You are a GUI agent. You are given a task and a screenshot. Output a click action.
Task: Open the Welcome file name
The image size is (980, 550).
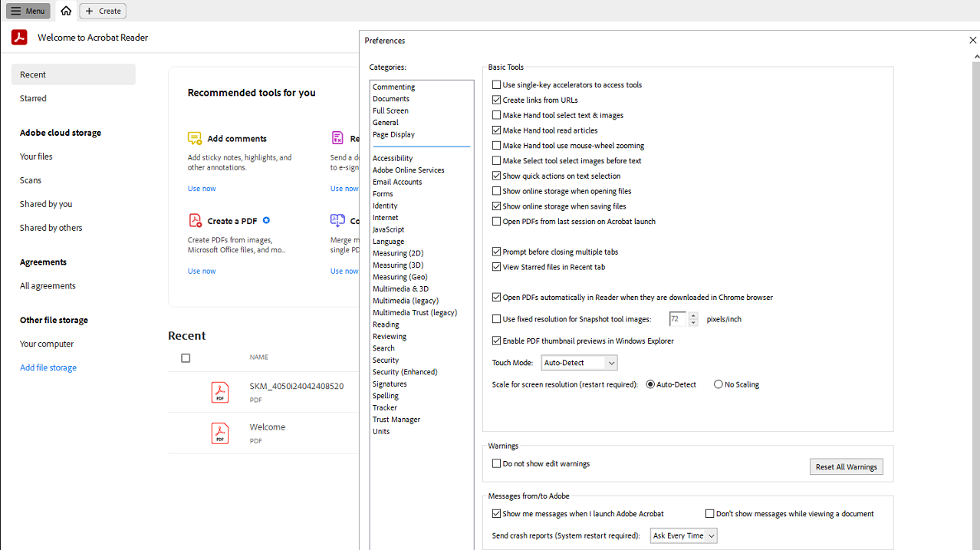tap(267, 427)
